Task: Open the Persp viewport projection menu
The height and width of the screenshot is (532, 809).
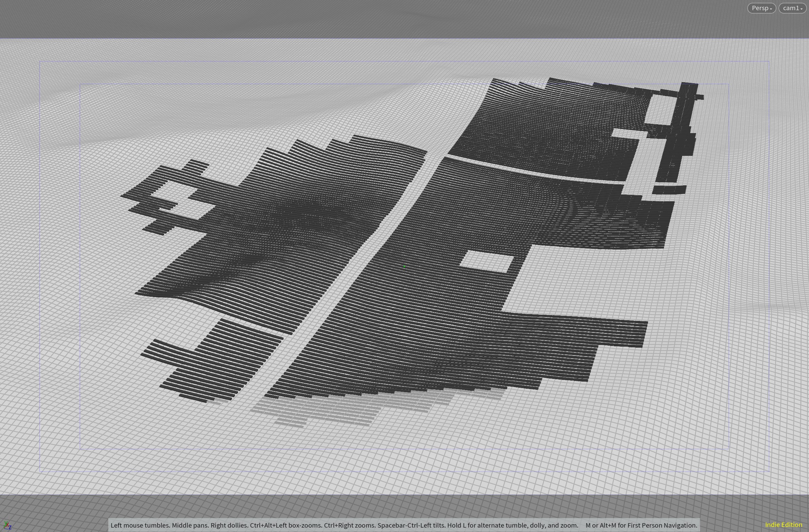Action: [x=761, y=8]
